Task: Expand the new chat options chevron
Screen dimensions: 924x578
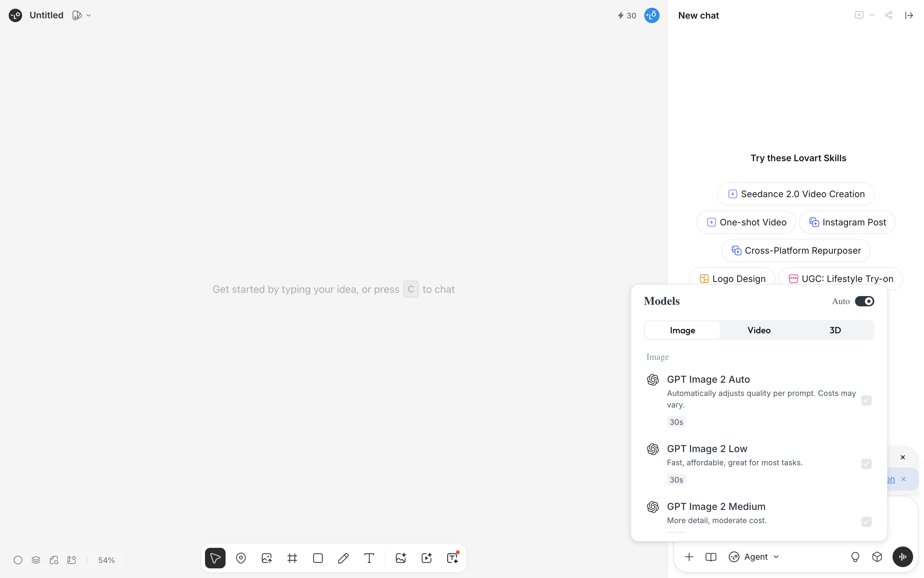Action: (x=872, y=15)
